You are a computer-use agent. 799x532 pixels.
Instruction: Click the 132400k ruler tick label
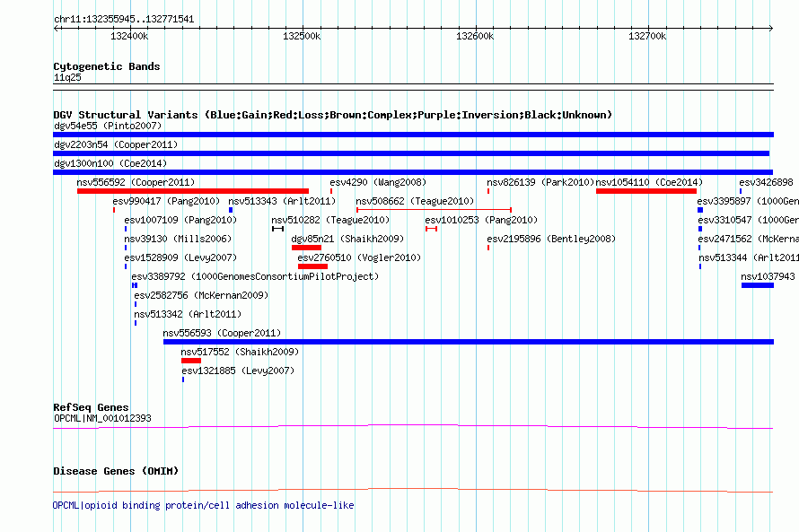(129, 36)
